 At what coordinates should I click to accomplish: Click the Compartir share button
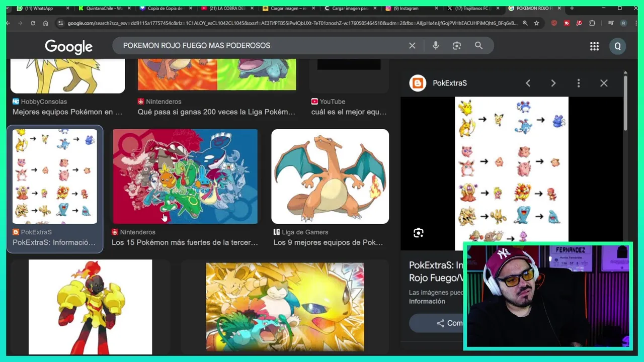point(436,323)
